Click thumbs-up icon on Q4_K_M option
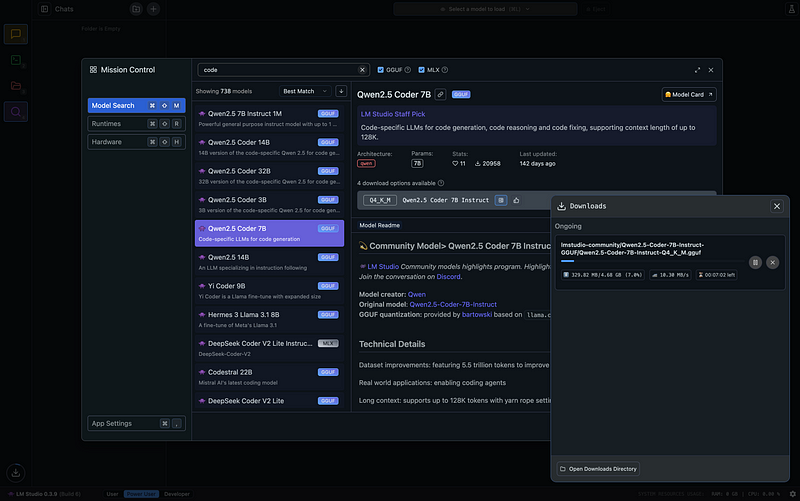 [516, 201]
